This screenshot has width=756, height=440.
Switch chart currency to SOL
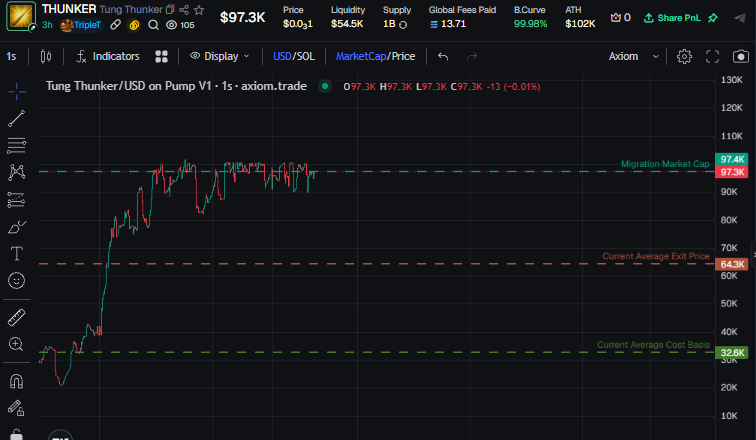coord(305,56)
